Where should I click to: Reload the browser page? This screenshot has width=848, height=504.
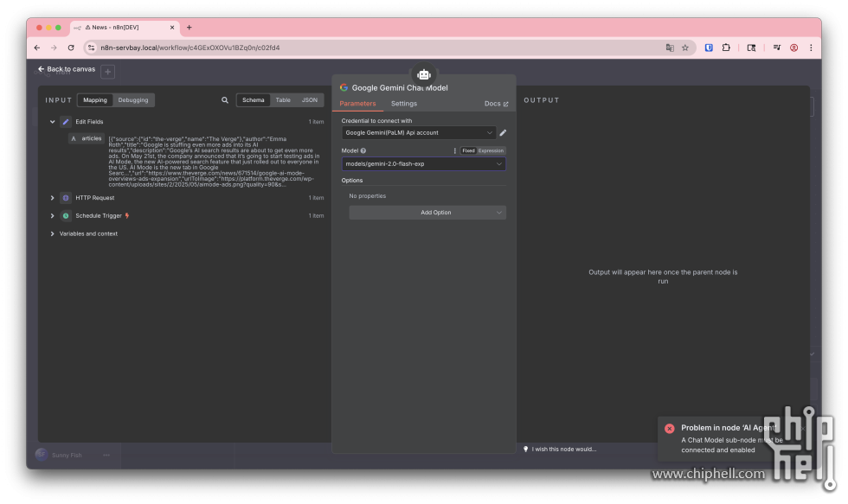(71, 48)
